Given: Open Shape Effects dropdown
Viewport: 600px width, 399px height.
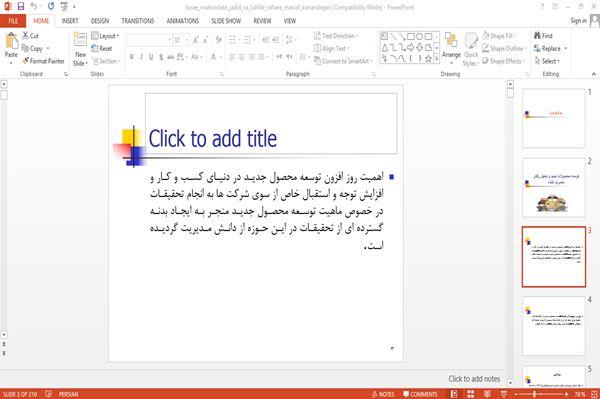Looking at the screenshot, I should tap(504, 61).
